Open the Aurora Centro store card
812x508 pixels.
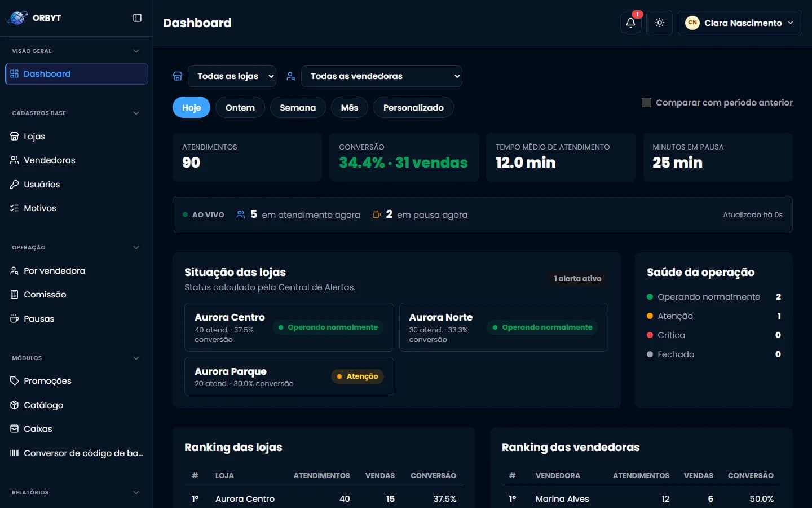click(x=289, y=327)
